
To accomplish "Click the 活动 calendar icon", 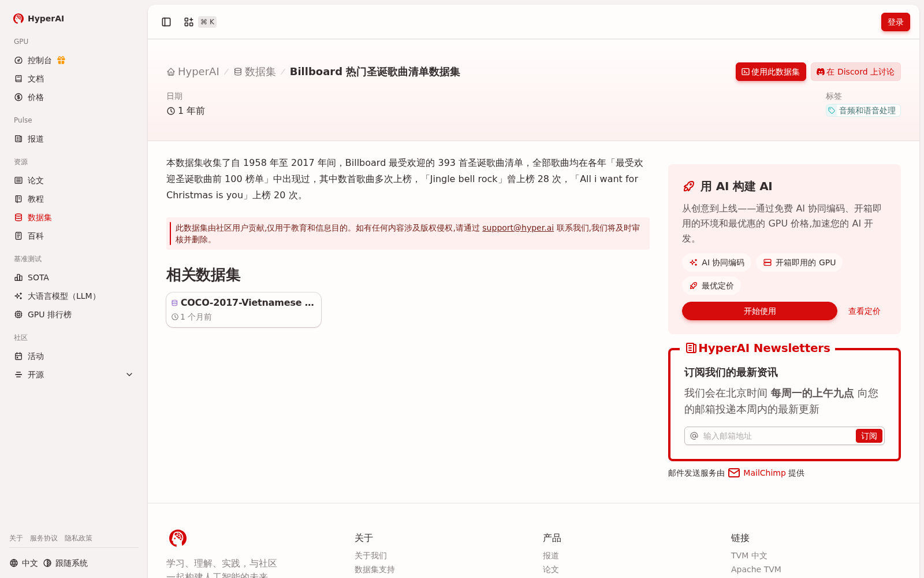I will click(x=18, y=356).
